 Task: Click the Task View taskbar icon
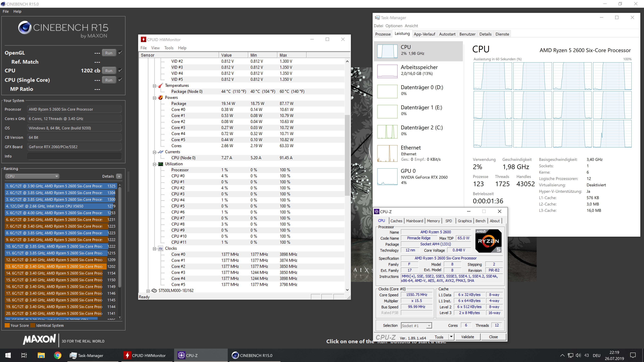(x=24, y=355)
